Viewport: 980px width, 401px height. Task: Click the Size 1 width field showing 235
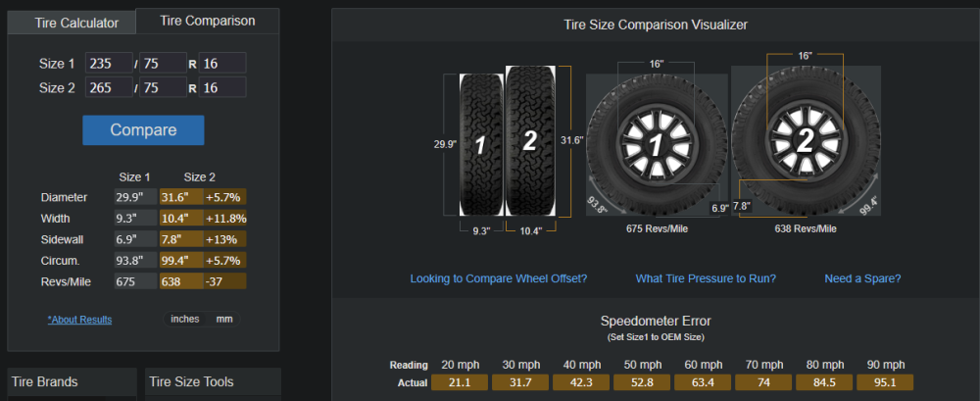(x=109, y=63)
